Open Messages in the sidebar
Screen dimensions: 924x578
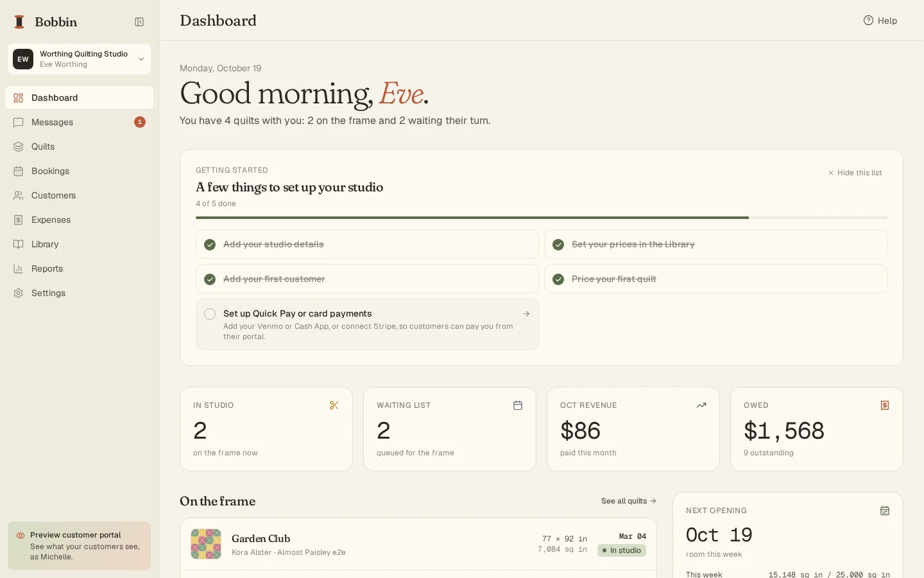pyautogui.click(x=80, y=122)
